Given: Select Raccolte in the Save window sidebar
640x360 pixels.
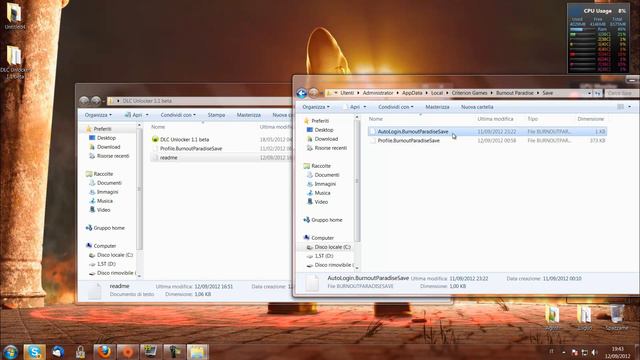Looking at the screenshot, I should click(321, 166).
